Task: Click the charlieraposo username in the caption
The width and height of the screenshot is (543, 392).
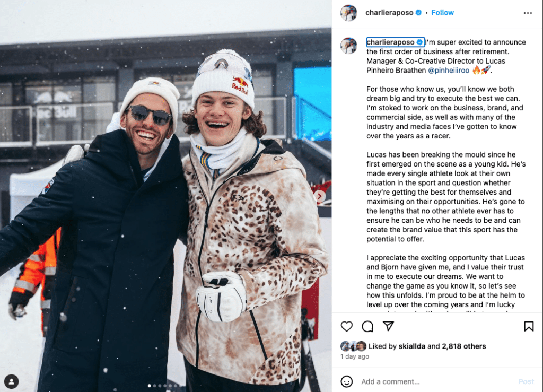Action: pyautogui.click(x=390, y=42)
